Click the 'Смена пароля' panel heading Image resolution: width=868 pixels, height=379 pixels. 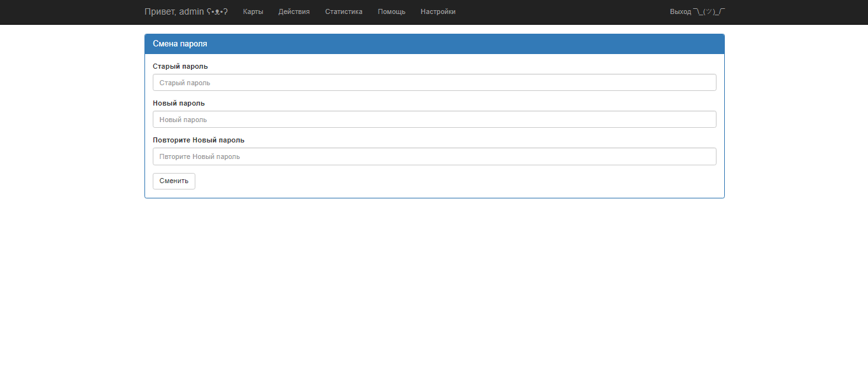(180, 44)
